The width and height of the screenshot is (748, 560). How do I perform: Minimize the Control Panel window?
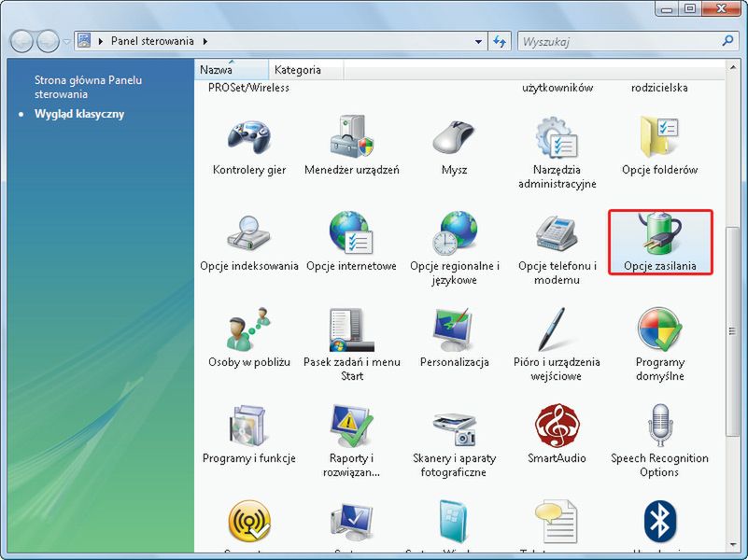click(x=667, y=9)
